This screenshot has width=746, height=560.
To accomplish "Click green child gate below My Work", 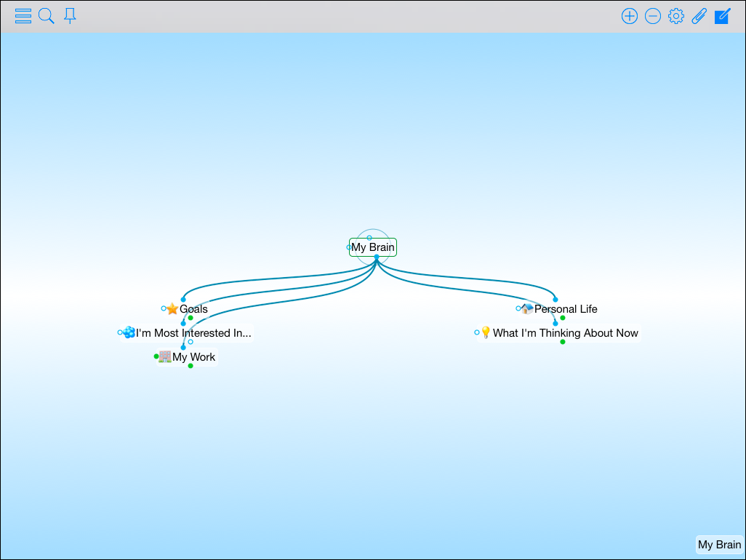I will click(190, 366).
